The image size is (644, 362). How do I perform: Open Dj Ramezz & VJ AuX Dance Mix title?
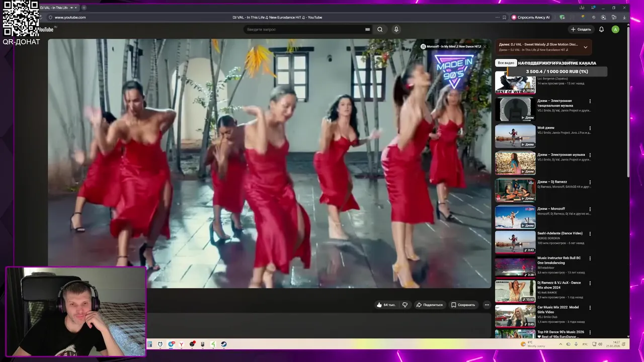pyautogui.click(x=559, y=285)
